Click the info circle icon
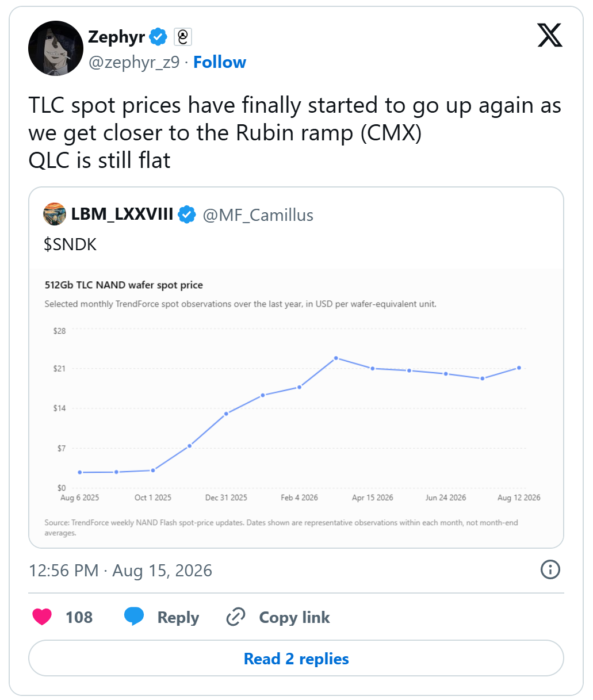This screenshot has width=593, height=700. click(x=550, y=569)
